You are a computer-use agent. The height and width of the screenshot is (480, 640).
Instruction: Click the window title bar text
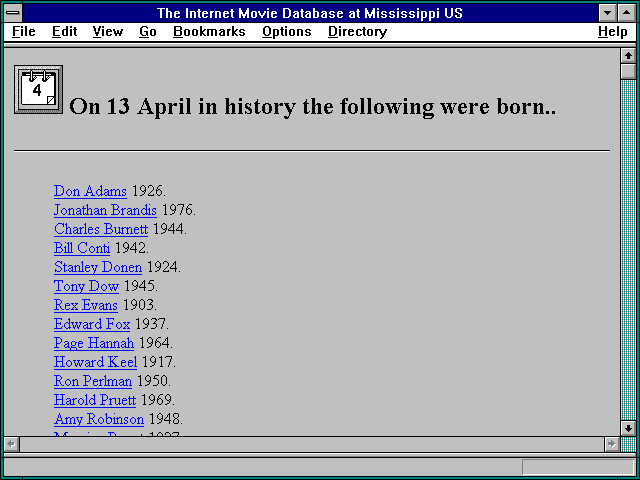(310, 13)
